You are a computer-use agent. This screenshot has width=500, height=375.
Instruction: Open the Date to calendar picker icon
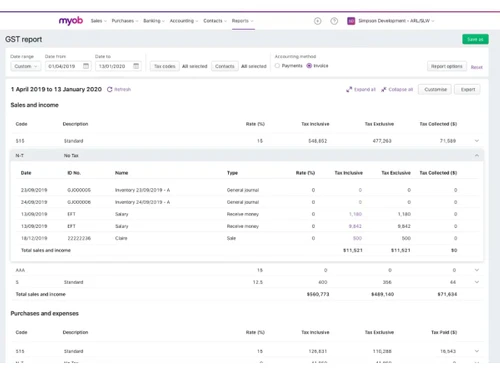pyautogui.click(x=136, y=66)
